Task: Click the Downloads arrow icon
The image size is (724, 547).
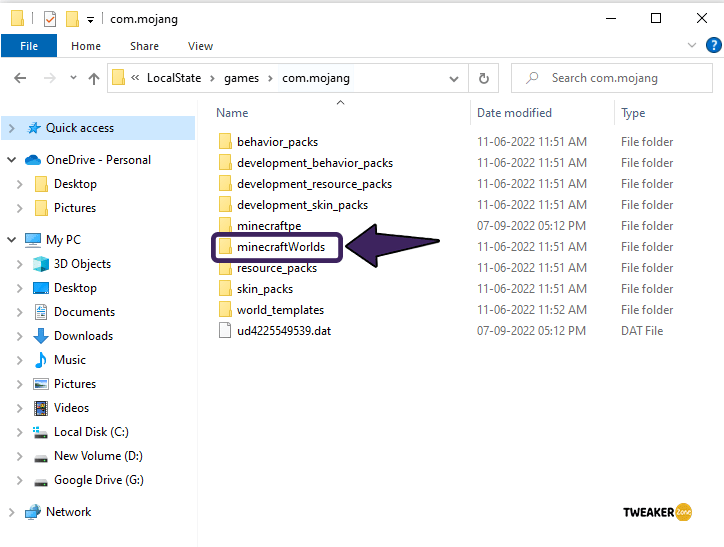Action: pos(41,336)
